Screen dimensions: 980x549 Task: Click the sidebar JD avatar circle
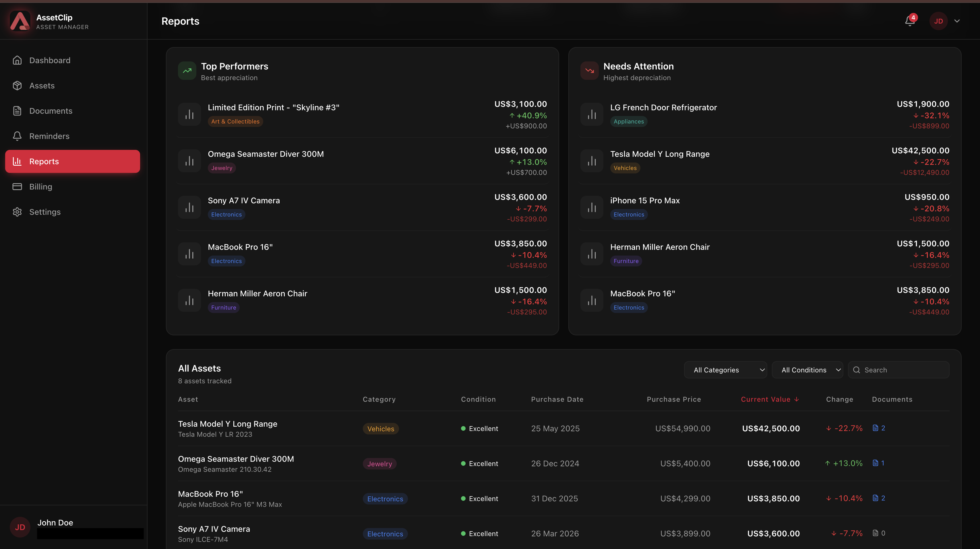(x=20, y=527)
